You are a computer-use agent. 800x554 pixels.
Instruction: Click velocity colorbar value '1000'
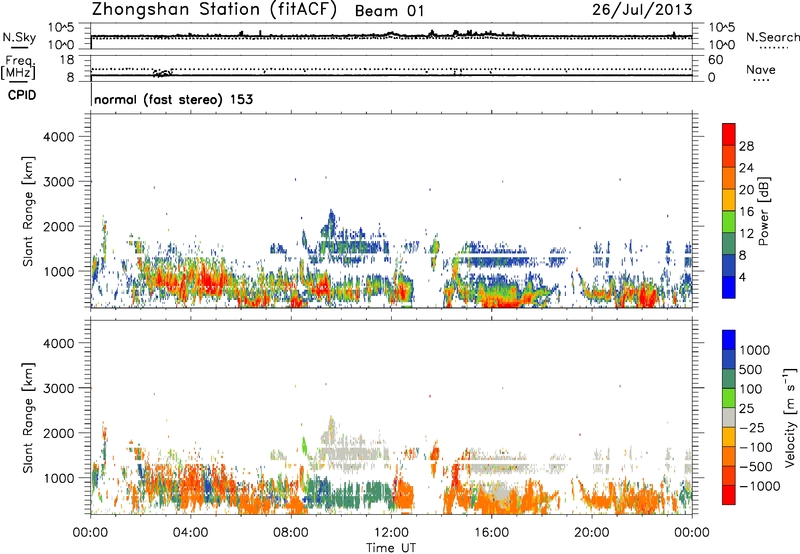(754, 350)
